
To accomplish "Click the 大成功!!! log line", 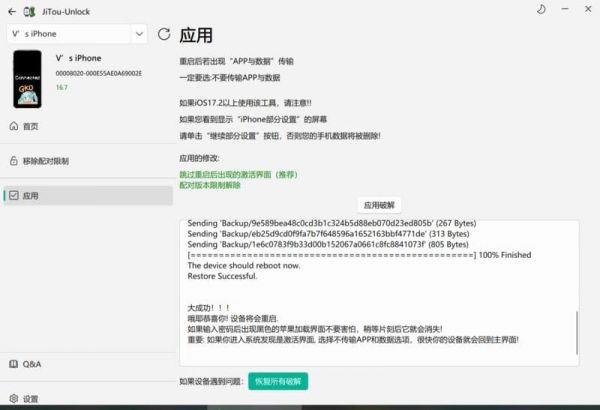I will pyautogui.click(x=209, y=308).
